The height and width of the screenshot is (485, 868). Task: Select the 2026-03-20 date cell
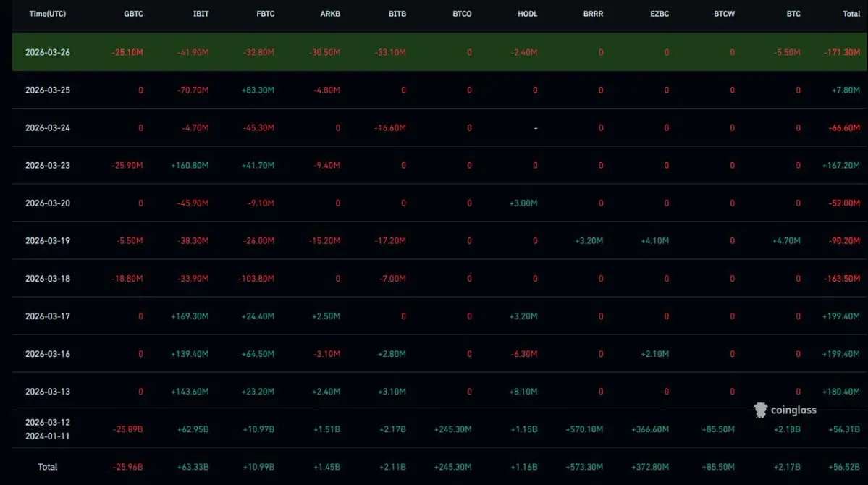point(48,203)
